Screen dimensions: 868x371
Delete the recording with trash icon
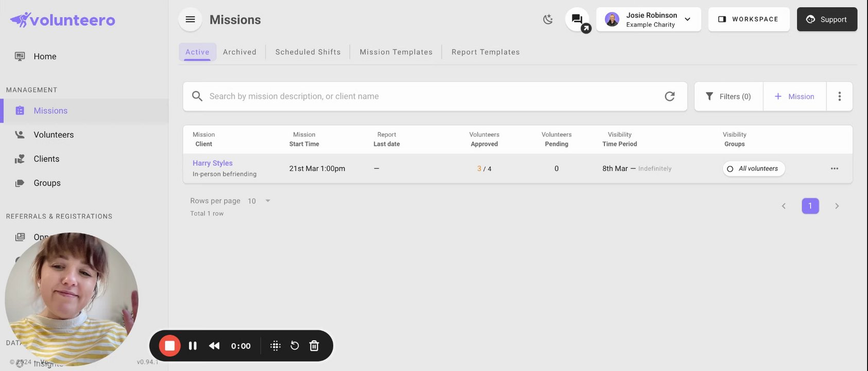point(314,346)
